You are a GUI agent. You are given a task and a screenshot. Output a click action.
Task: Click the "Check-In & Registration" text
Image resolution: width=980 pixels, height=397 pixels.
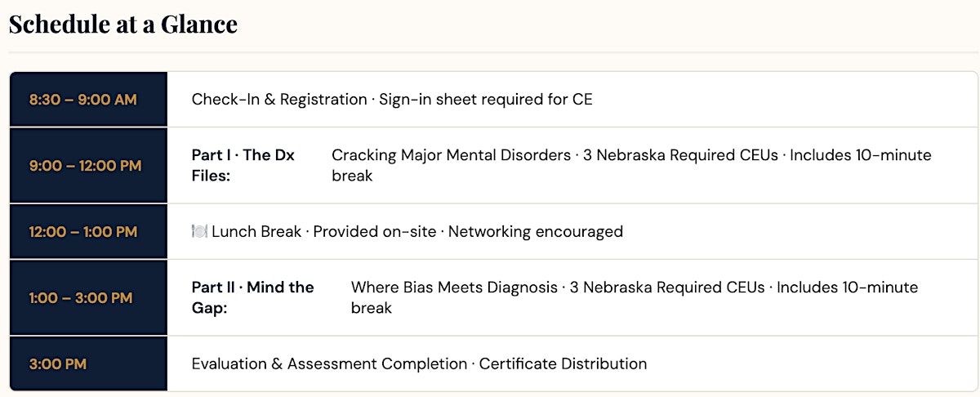point(279,100)
